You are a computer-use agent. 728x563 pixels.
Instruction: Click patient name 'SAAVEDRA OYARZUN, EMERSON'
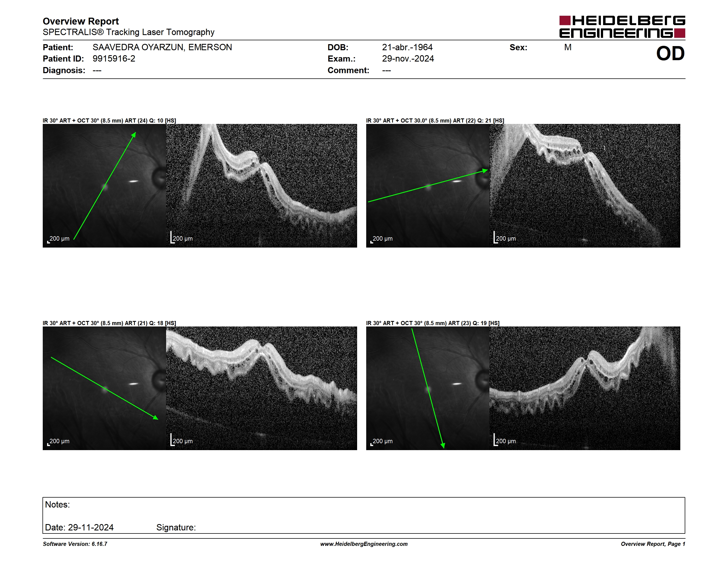[x=162, y=47]
